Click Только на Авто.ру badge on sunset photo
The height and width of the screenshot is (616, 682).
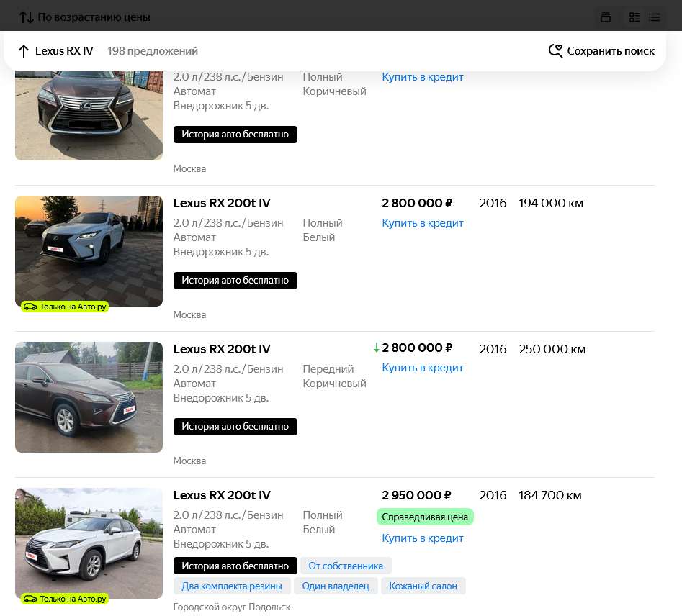64,307
